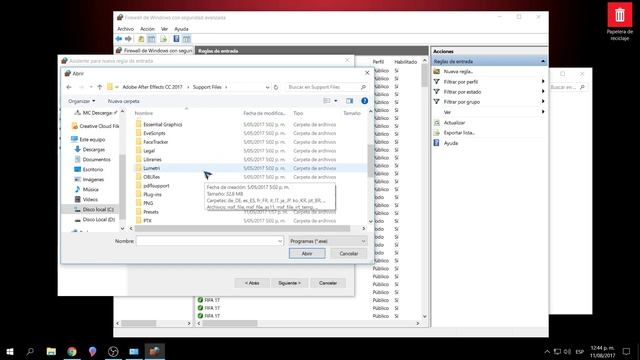The image size is (640, 360).
Task: Toggle the preview pane icon
Action: point(349,101)
